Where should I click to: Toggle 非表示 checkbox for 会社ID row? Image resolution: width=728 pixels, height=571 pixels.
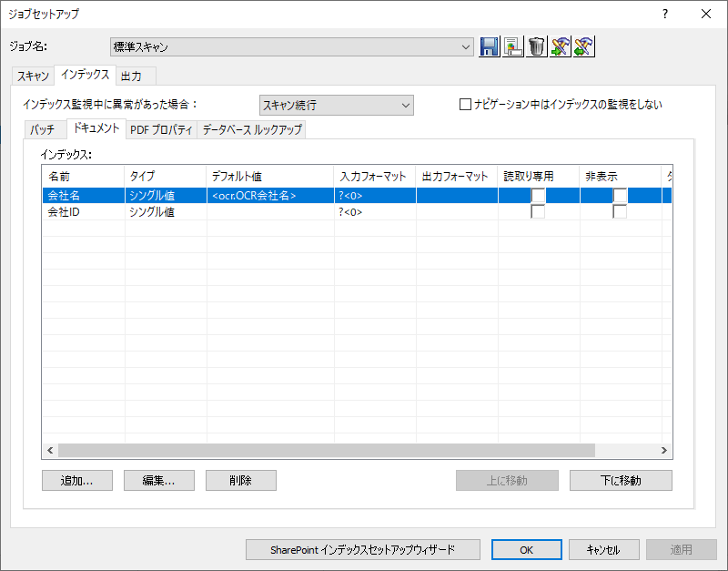[620, 212]
